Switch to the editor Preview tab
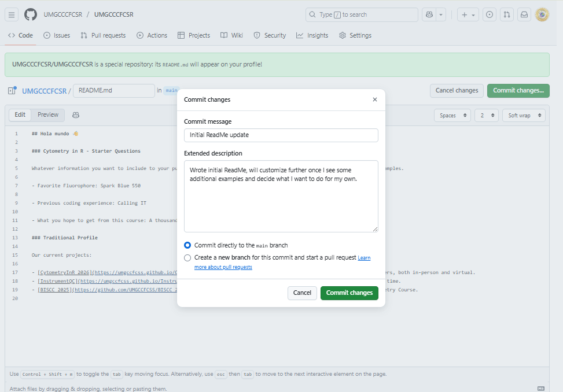 tap(48, 115)
